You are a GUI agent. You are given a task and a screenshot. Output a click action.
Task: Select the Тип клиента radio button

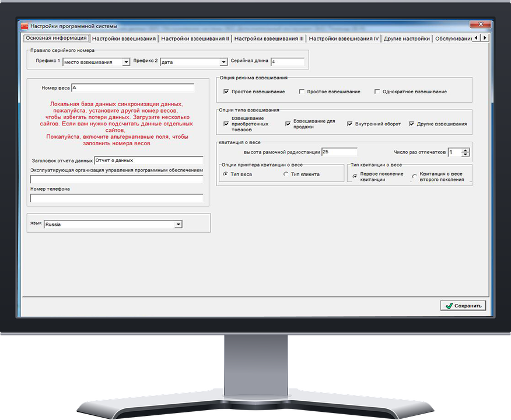point(286,174)
